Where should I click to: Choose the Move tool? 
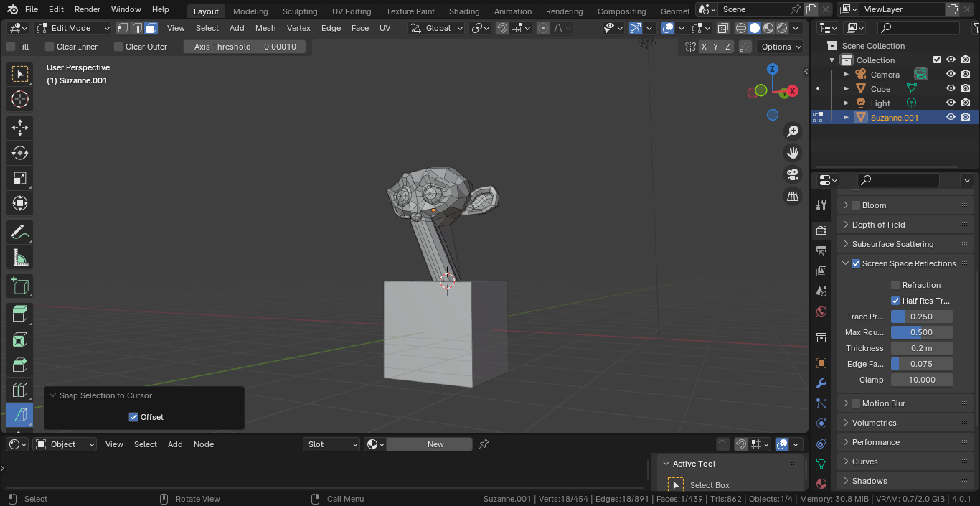tap(20, 128)
